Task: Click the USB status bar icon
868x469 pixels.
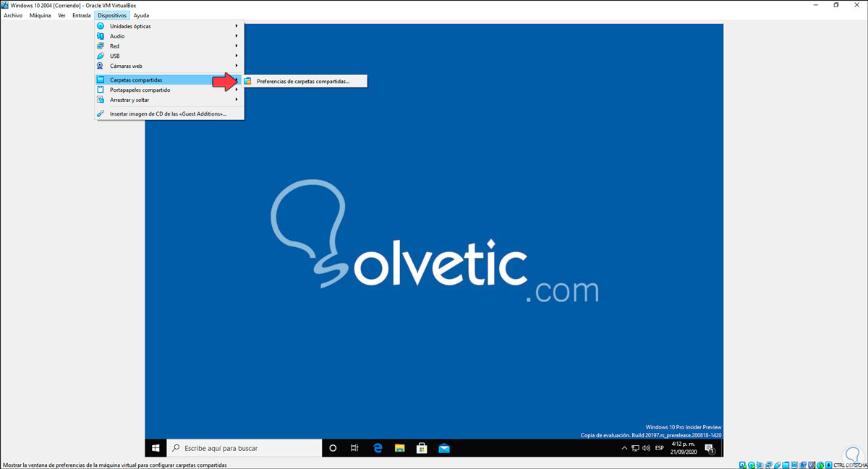Action: click(777, 464)
